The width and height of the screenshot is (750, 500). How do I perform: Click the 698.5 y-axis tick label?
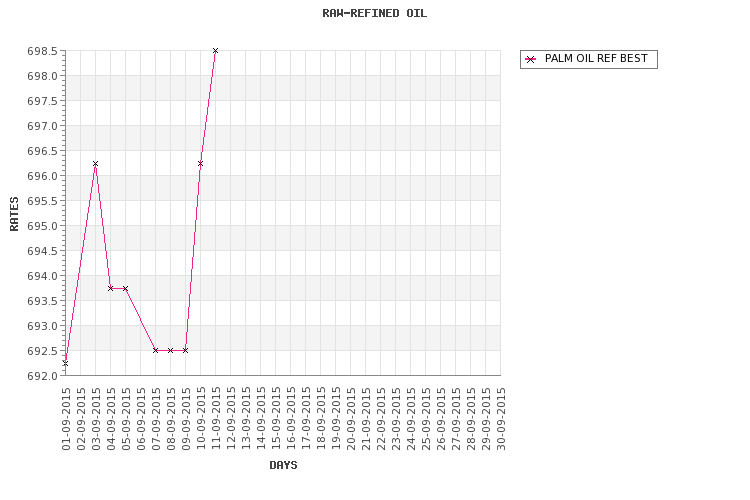pos(43,51)
